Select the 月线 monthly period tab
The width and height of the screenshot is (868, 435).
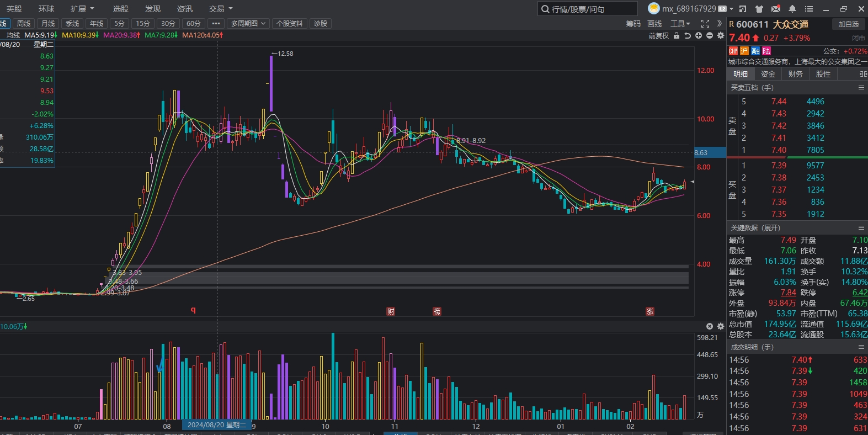[x=48, y=24]
